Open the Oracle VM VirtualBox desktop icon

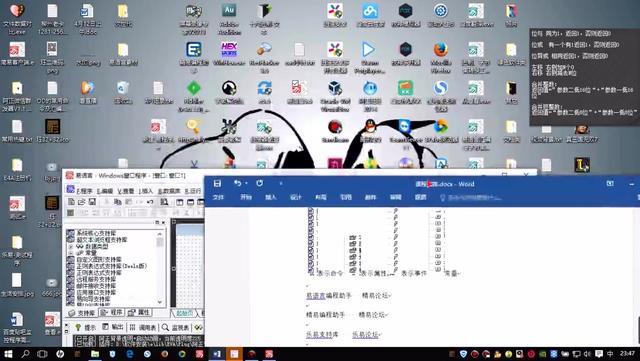pyautogui.click(x=335, y=96)
